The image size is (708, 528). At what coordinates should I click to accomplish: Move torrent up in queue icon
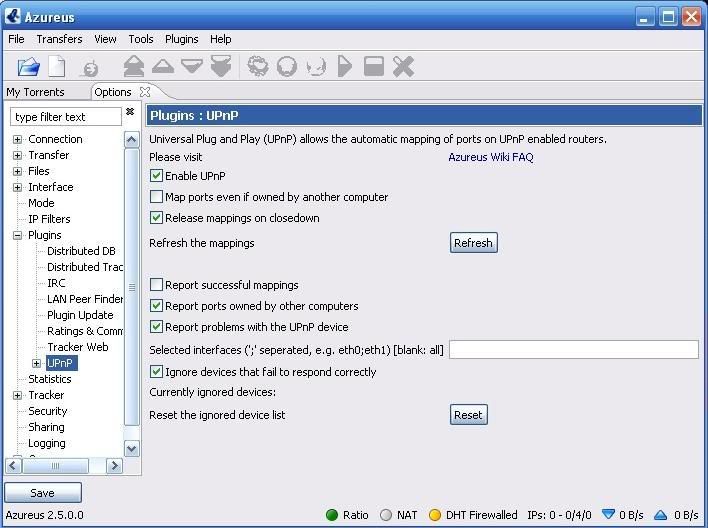coord(163,66)
